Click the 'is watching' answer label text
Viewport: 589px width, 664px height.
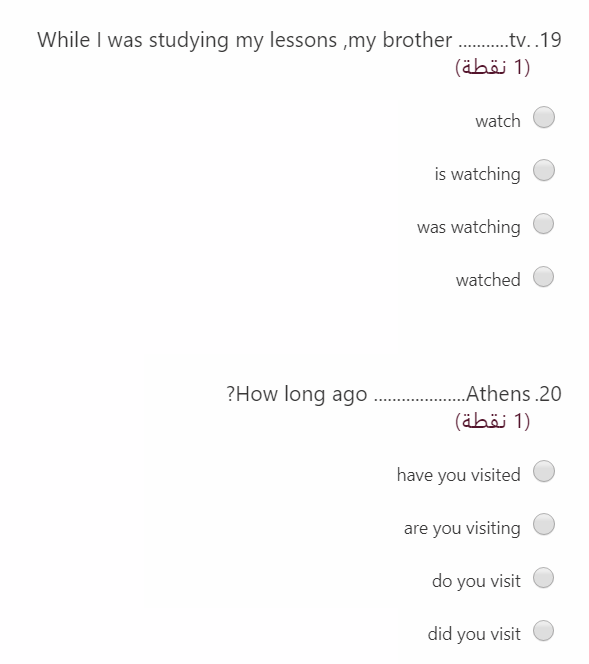(478, 174)
